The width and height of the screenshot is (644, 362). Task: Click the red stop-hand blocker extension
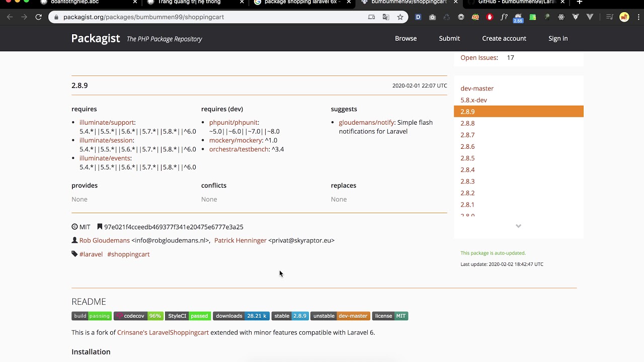[490, 17]
